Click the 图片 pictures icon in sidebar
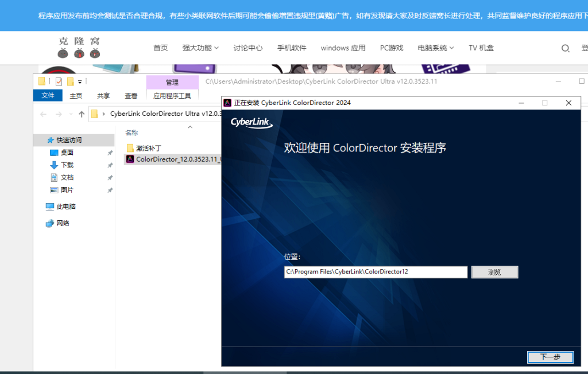 coord(54,190)
